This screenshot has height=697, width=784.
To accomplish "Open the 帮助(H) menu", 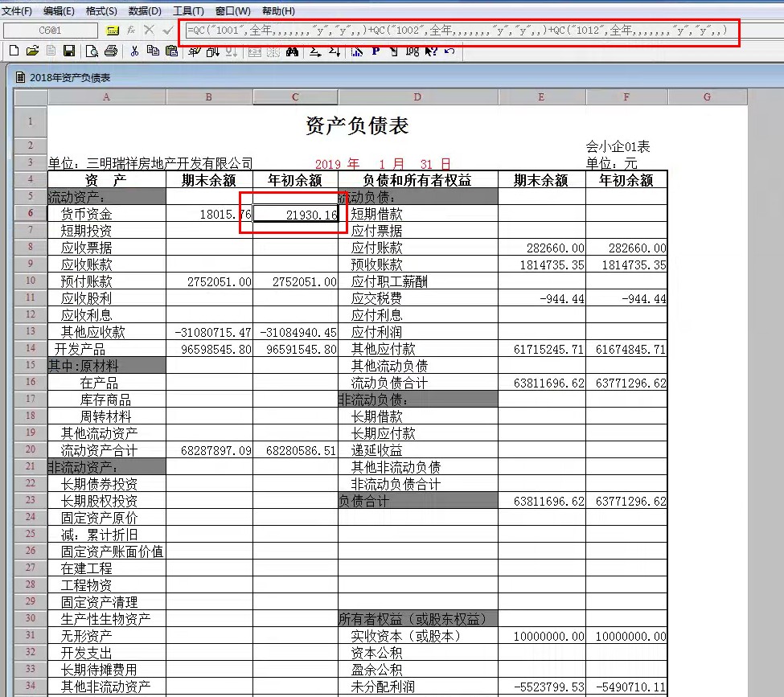I will [278, 11].
